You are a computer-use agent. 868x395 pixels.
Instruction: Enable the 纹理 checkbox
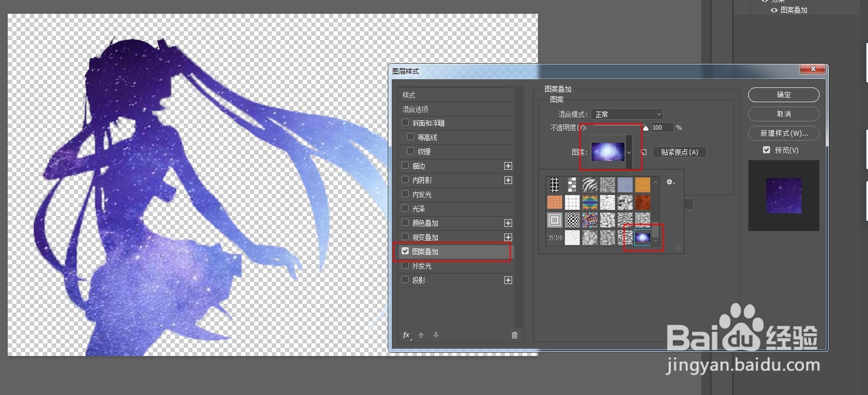pos(410,151)
